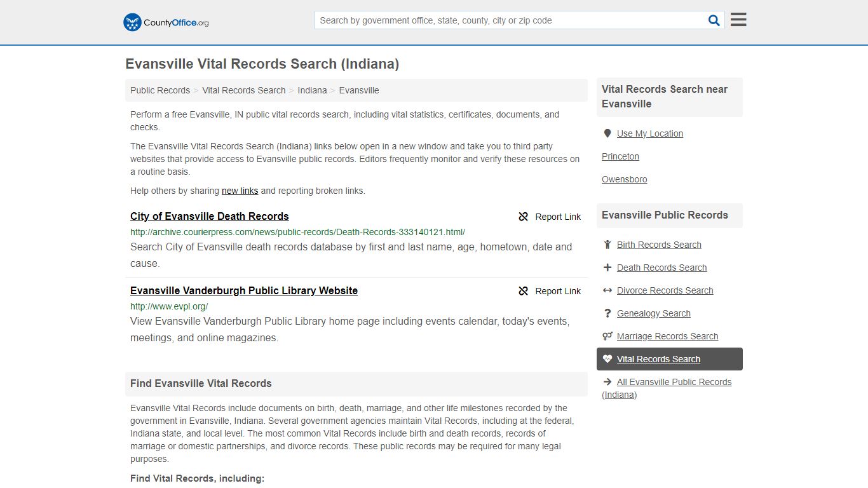Click the Divorce Records arrows icon
868x488 pixels.
pyautogui.click(x=607, y=290)
